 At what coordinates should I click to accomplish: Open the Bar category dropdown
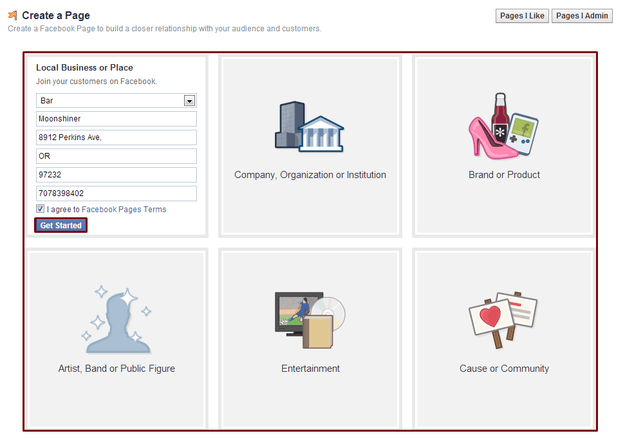pos(116,100)
